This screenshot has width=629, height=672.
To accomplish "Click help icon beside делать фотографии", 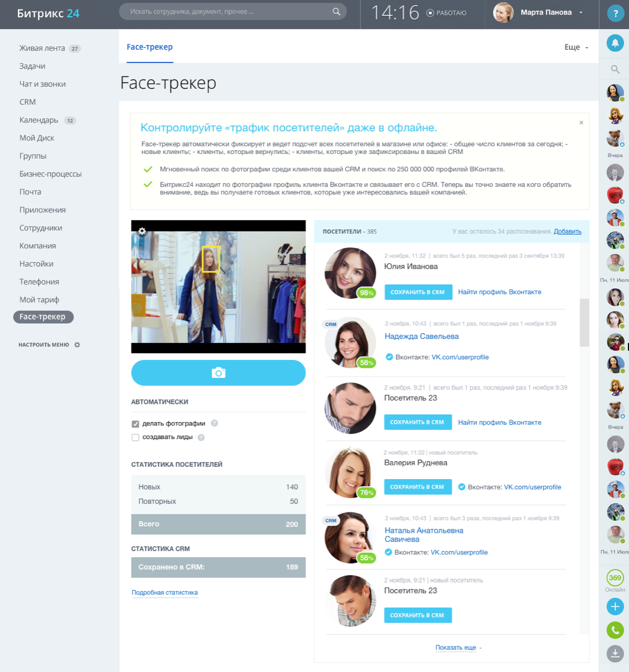I will pos(214,423).
